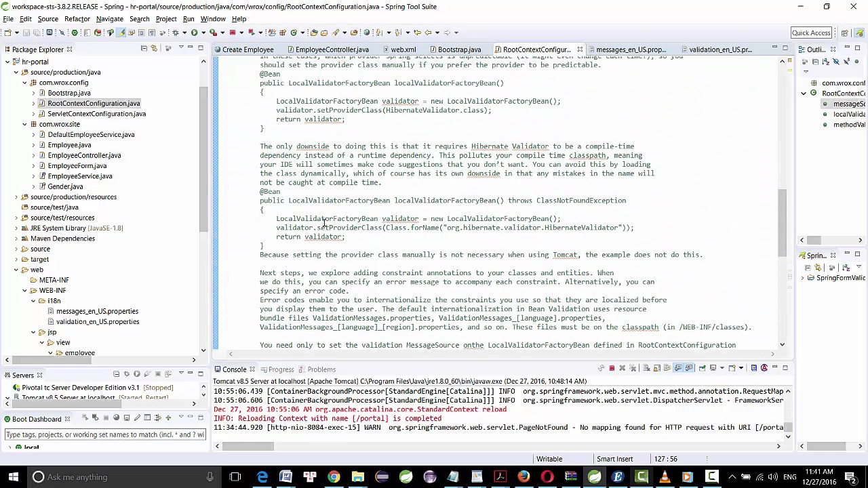Toggle Word Wrap in Console toolbar

click(667, 368)
